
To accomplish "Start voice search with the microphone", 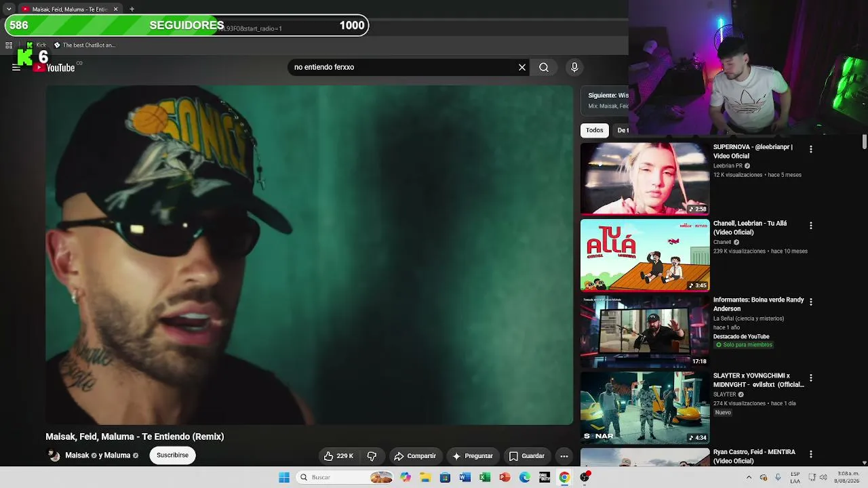I will coord(574,67).
